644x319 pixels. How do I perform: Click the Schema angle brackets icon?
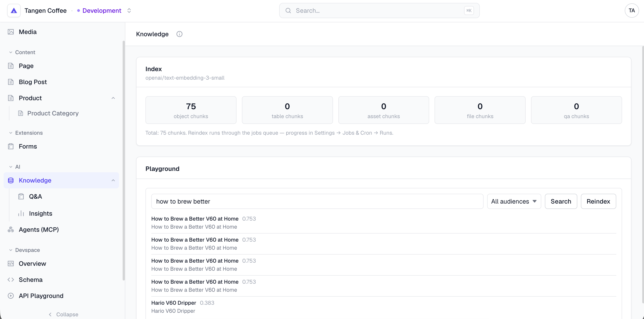11,279
